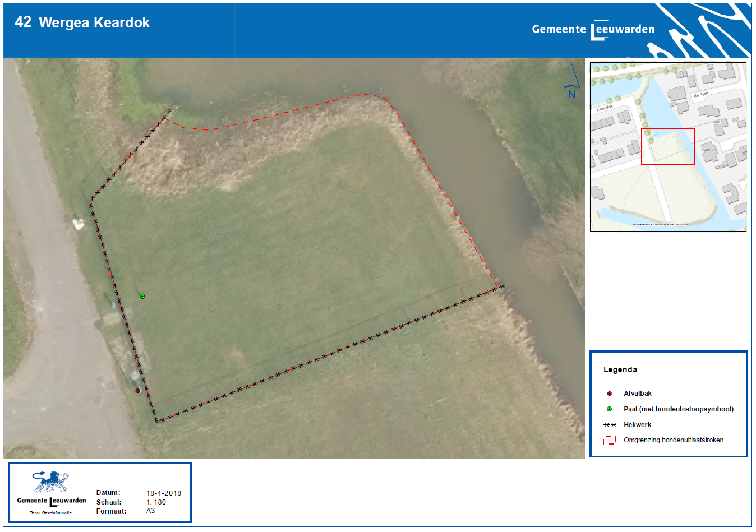Click the "42 Wergea Keardok" title

coord(82,22)
